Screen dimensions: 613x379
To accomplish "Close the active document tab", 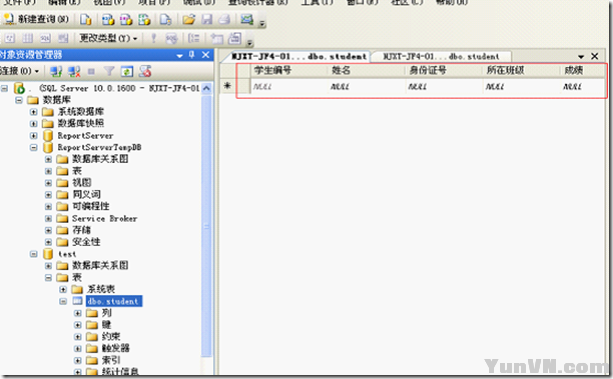I will 595,56.
